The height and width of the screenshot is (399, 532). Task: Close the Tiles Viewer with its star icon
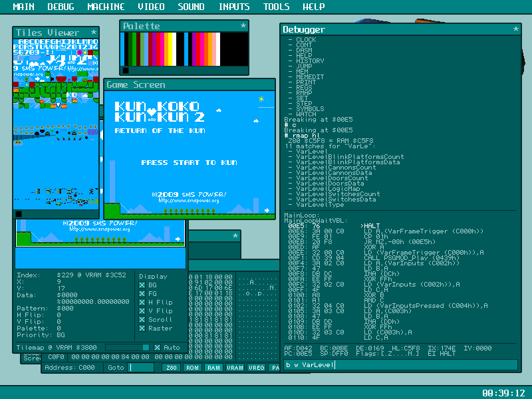coord(94,32)
